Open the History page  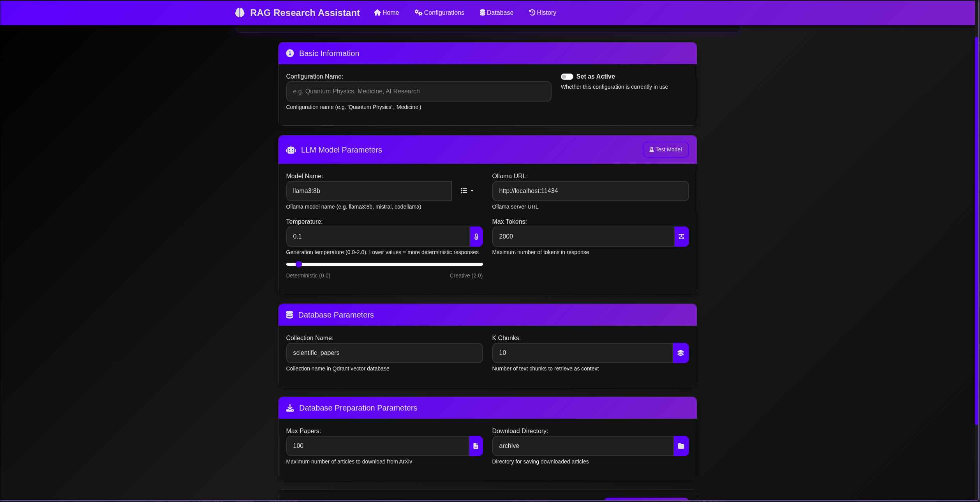(543, 13)
